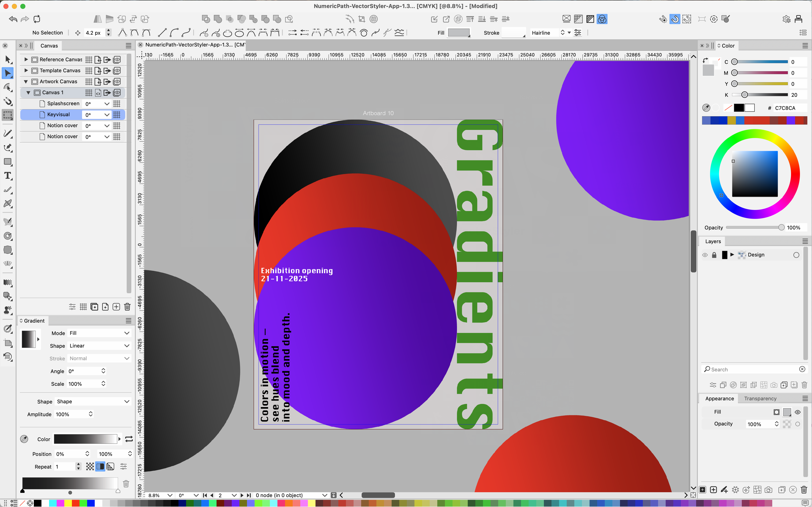Delete canvas with Canvas panel trash icon
Viewport: 812px width, 507px height.
pyautogui.click(x=127, y=307)
